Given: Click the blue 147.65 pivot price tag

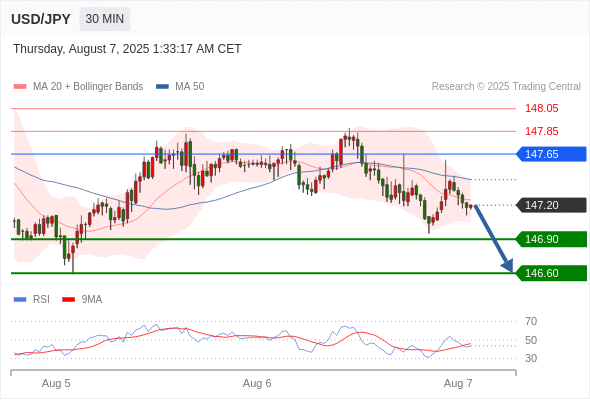Looking at the screenshot, I should point(551,154).
